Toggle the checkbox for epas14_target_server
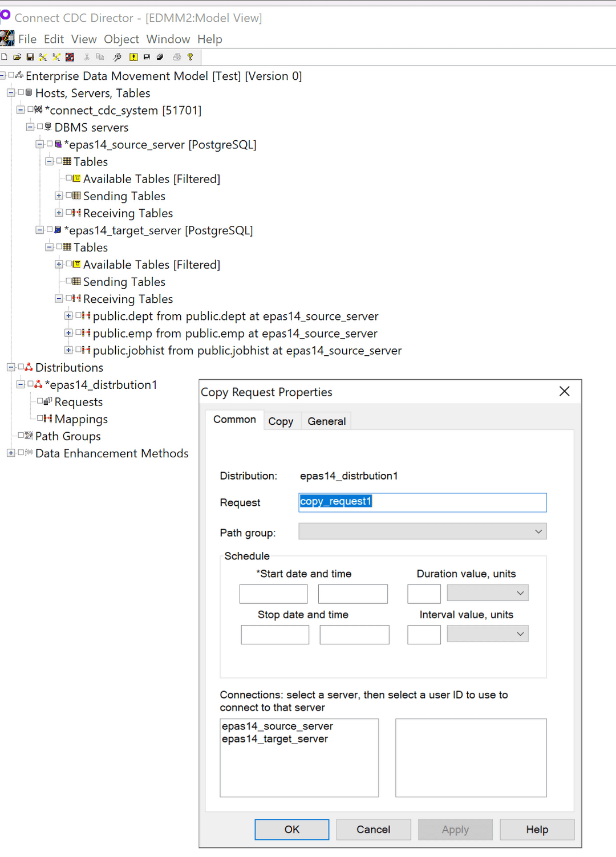This screenshot has width=616, height=857. [x=50, y=230]
